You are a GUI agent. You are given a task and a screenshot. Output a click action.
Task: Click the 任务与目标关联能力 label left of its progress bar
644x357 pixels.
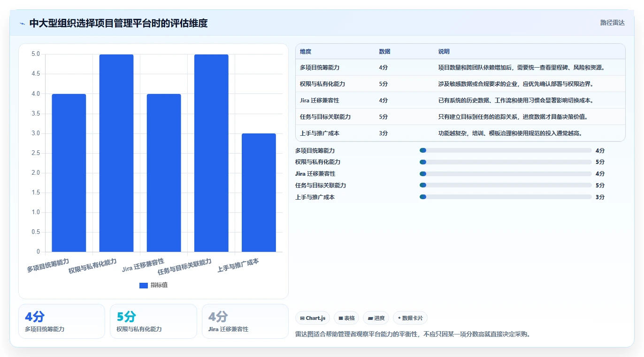click(x=321, y=186)
